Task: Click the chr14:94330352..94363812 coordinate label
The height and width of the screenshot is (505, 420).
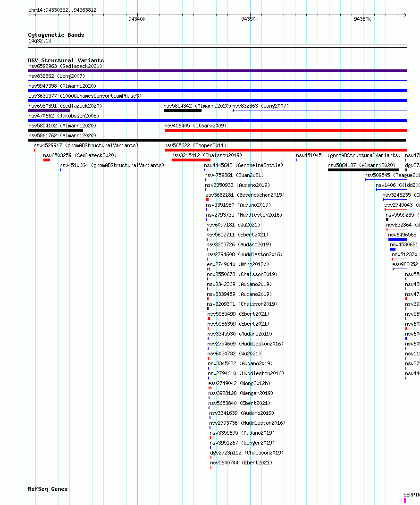Action: point(62,10)
